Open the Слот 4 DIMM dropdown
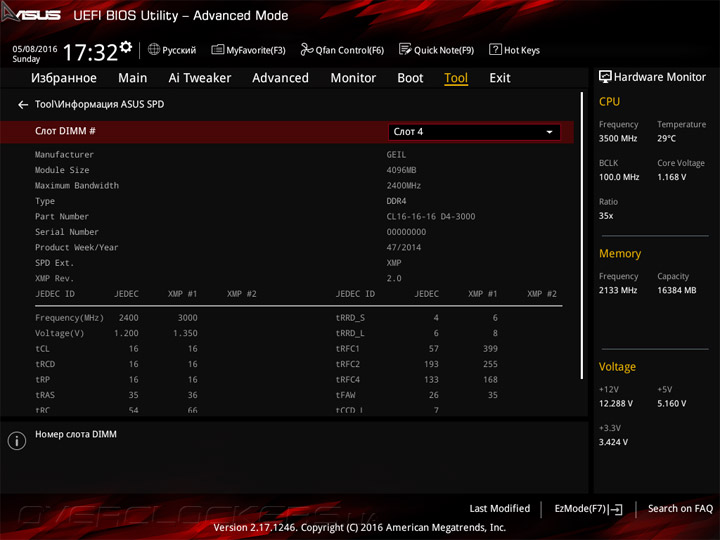720x540 pixels. 474,132
